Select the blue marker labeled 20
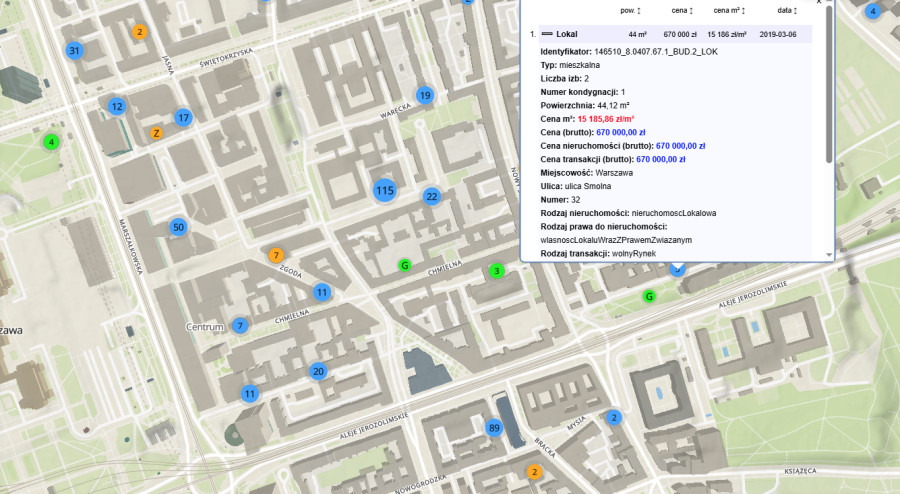The width and height of the screenshot is (900, 494). click(318, 372)
